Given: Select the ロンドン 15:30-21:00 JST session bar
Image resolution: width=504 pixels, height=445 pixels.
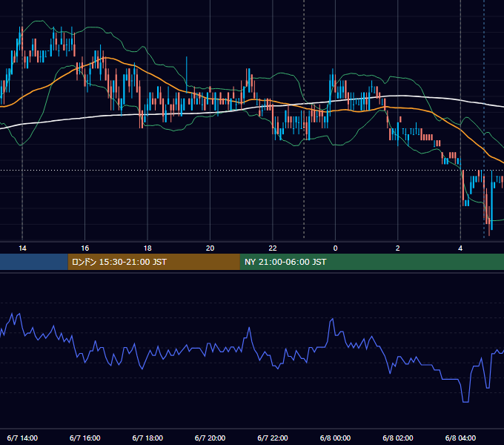Looking at the screenshot, I should (154, 262).
